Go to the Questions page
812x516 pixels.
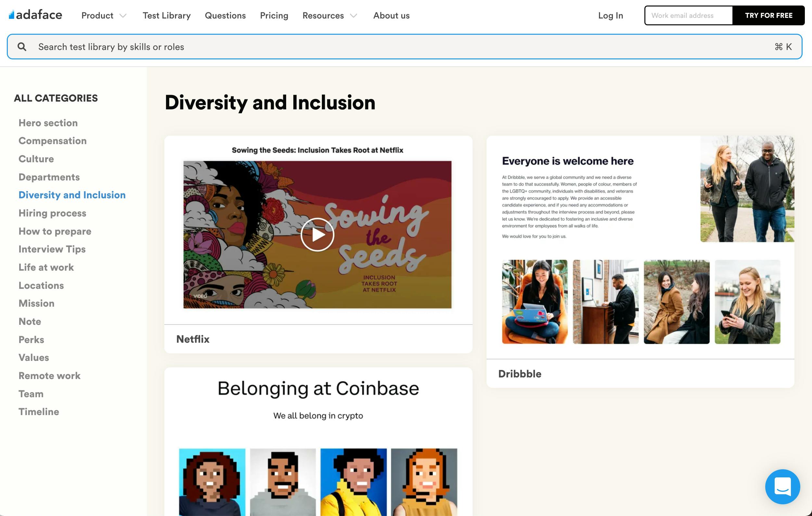pyautogui.click(x=225, y=16)
